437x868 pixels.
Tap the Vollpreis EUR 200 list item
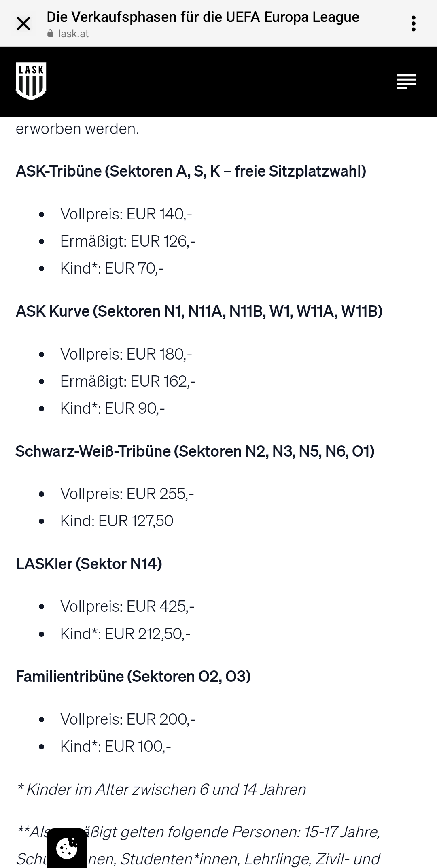coord(128,719)
